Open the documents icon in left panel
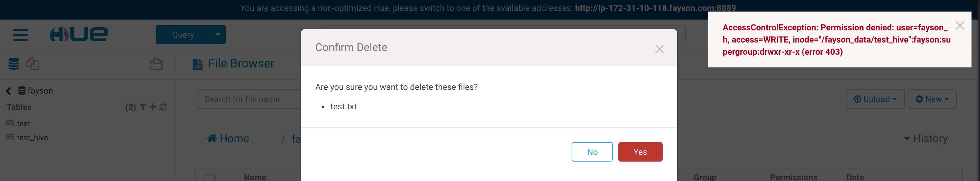 point(32,64)
